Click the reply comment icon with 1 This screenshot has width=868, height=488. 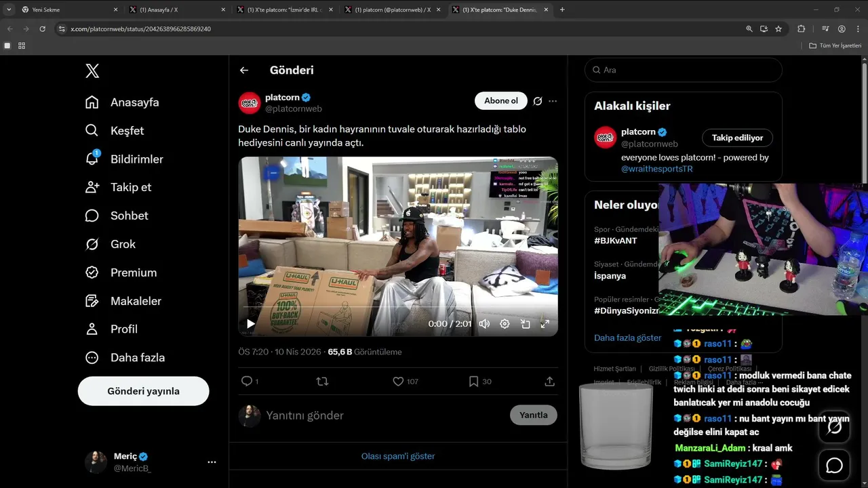[250, 382]
